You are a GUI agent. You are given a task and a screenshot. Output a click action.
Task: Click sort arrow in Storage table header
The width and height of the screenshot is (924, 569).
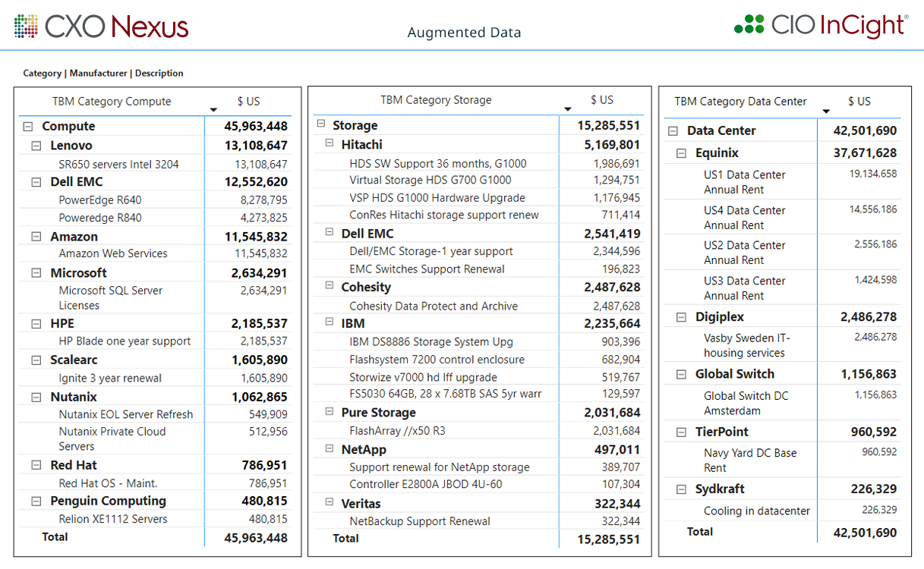(x=568, y=110)
